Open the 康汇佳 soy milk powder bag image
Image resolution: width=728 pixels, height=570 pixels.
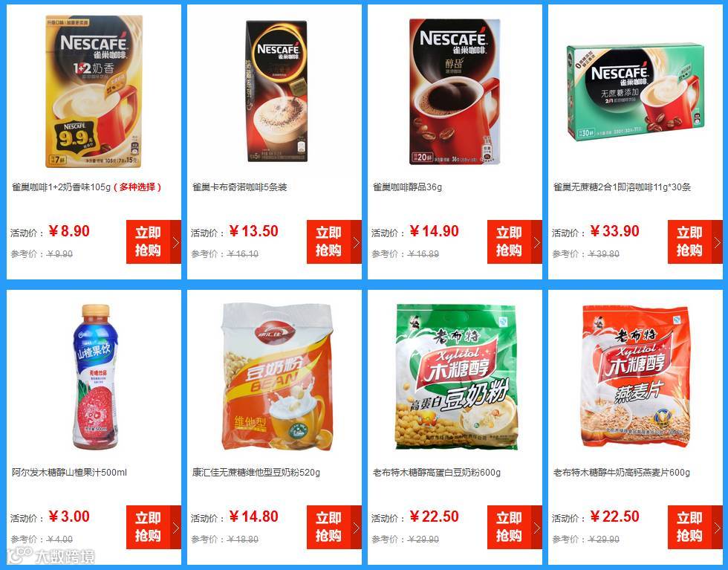point(277,377)
